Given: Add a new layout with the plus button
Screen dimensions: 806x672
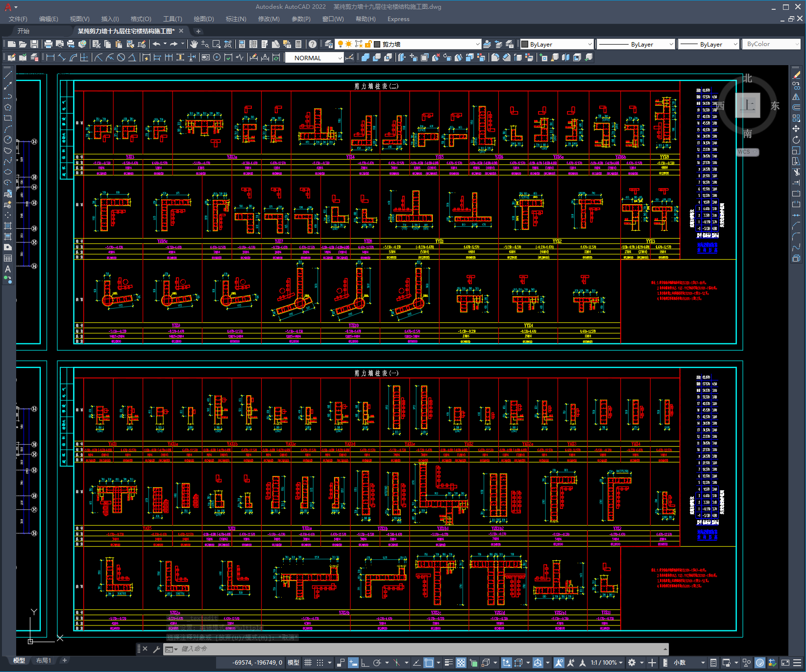Looking at the screenshot, I should [64, 661].
